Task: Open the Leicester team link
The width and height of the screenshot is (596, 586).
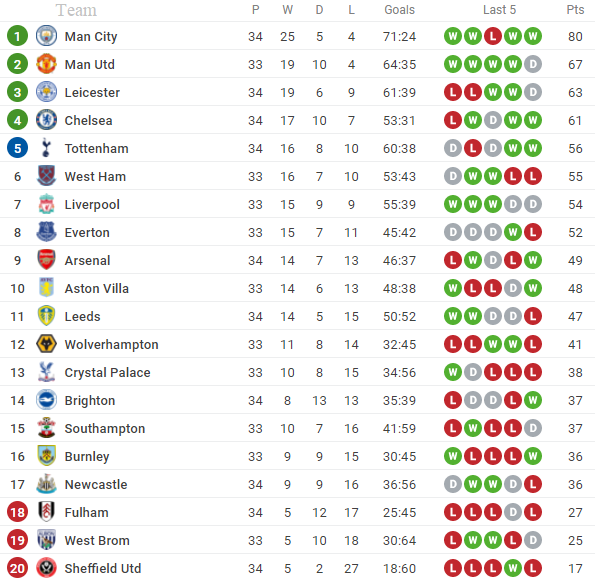Action: (92, 92)
